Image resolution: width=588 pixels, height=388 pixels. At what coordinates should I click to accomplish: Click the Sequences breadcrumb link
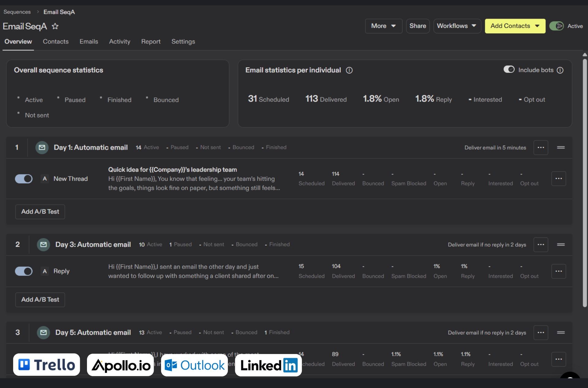click(17, 12)
